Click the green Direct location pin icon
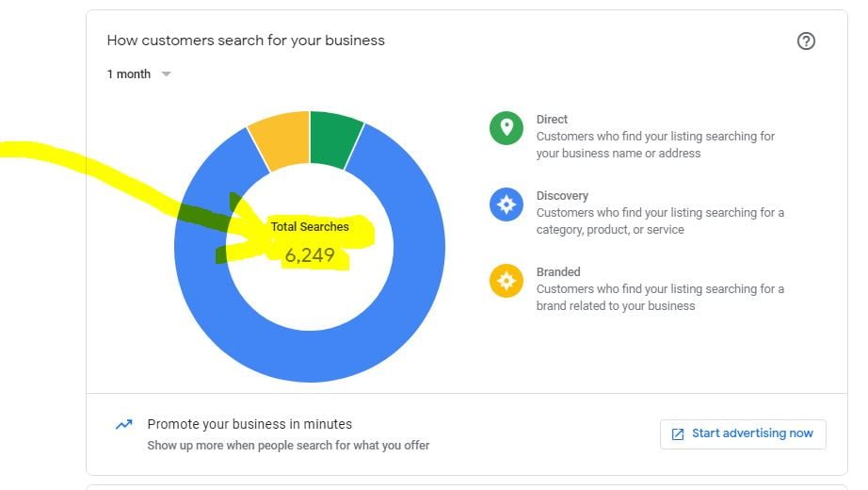The width and height of the screenshot is (868, 490). [x=506, y=128]
